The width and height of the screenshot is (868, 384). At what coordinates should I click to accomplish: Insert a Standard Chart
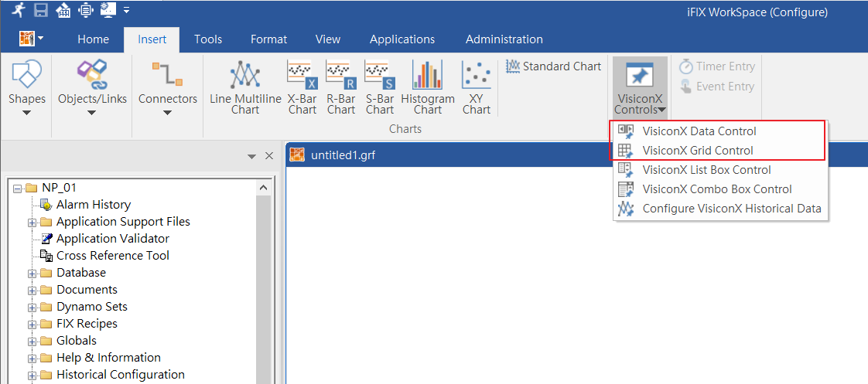tap(554, 66)
